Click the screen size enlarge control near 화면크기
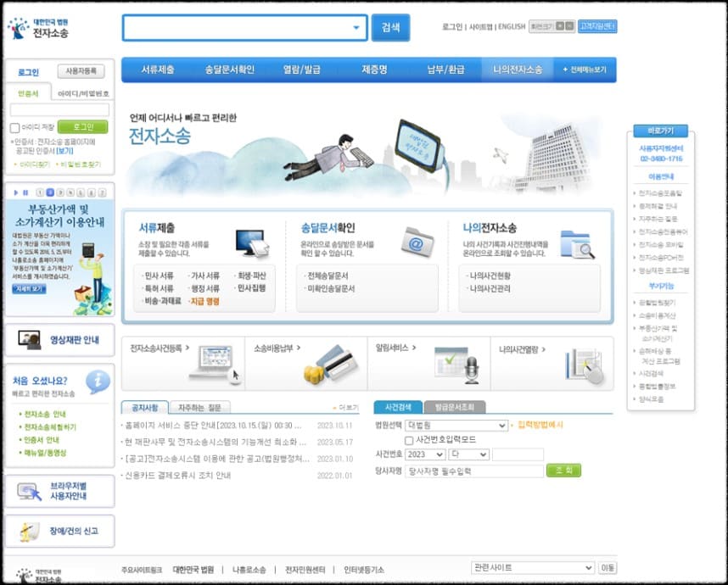The height and width of the screenshot is (585, 728). point(562,26)
